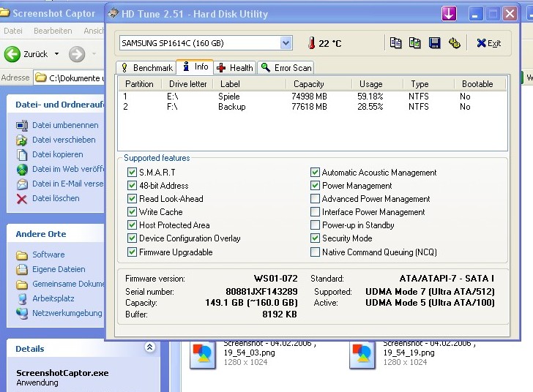Click the serial number 80881JXF143289
Image resolution: width=533 pixels, height=392 pixels.
coord(261,292)
